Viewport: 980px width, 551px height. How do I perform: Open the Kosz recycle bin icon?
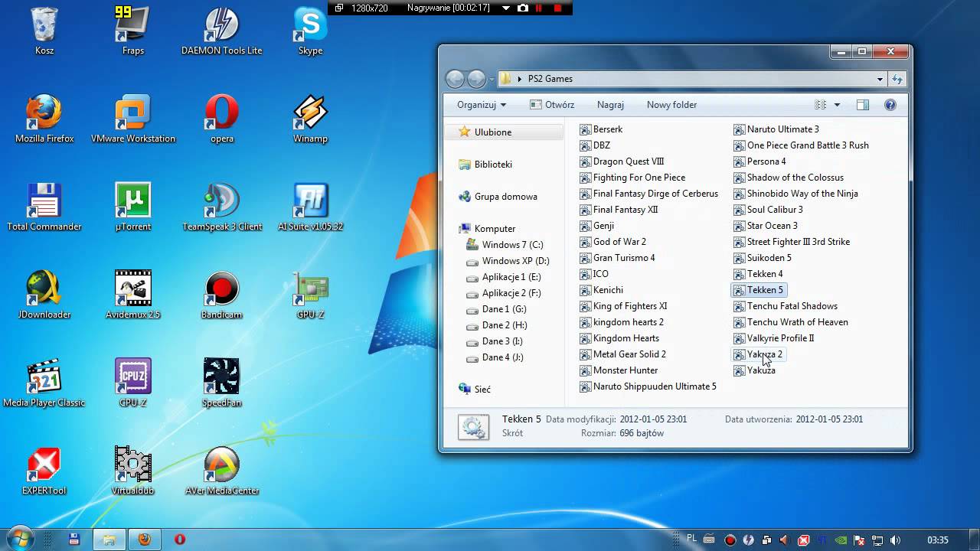point(44,31)
